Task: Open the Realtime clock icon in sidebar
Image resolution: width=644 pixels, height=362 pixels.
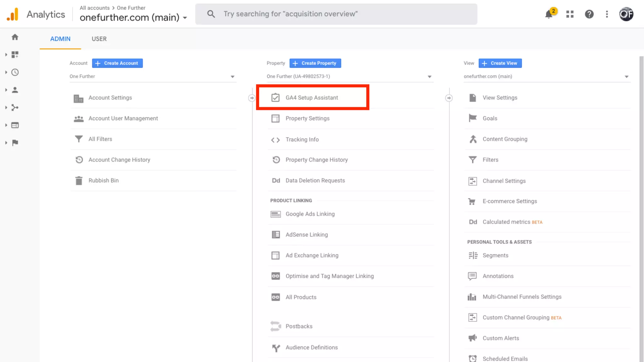Action: [15, 72]
